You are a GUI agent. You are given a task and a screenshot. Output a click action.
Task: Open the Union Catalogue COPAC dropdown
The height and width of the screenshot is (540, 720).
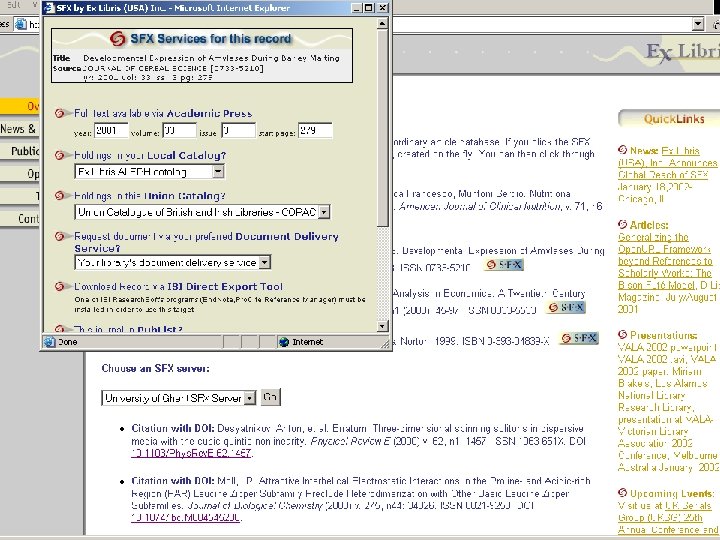click(324, 212)
